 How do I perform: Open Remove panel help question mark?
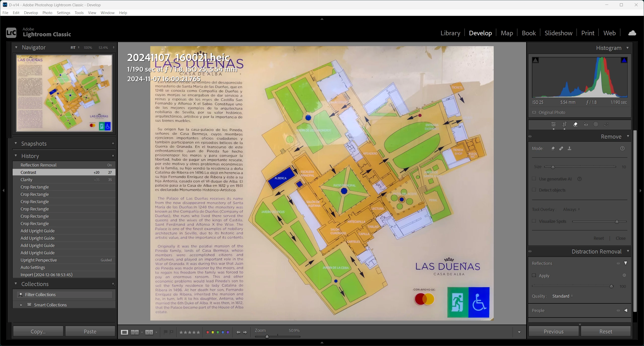pyautogui.click(x=622, y=148)
